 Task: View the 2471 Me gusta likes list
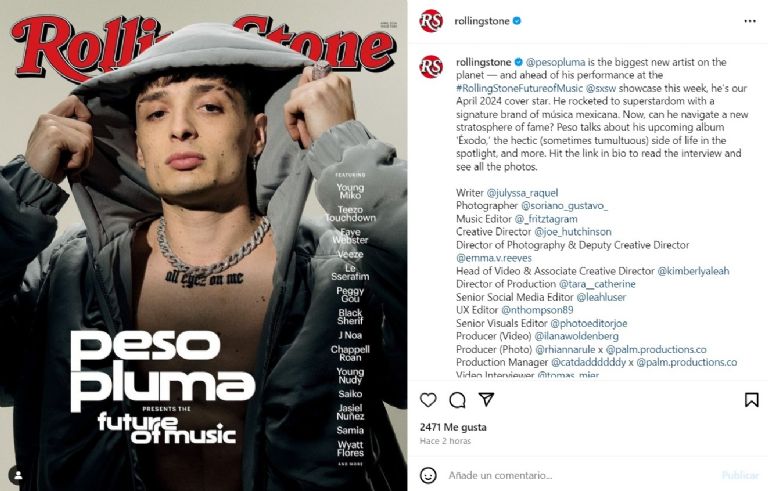click(x=453, y=427)
